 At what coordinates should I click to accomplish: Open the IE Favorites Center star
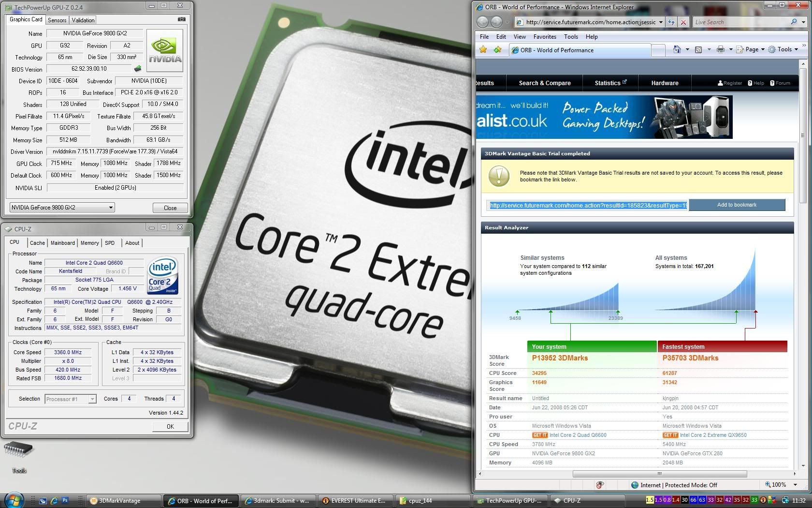click(x=483, y=49)
